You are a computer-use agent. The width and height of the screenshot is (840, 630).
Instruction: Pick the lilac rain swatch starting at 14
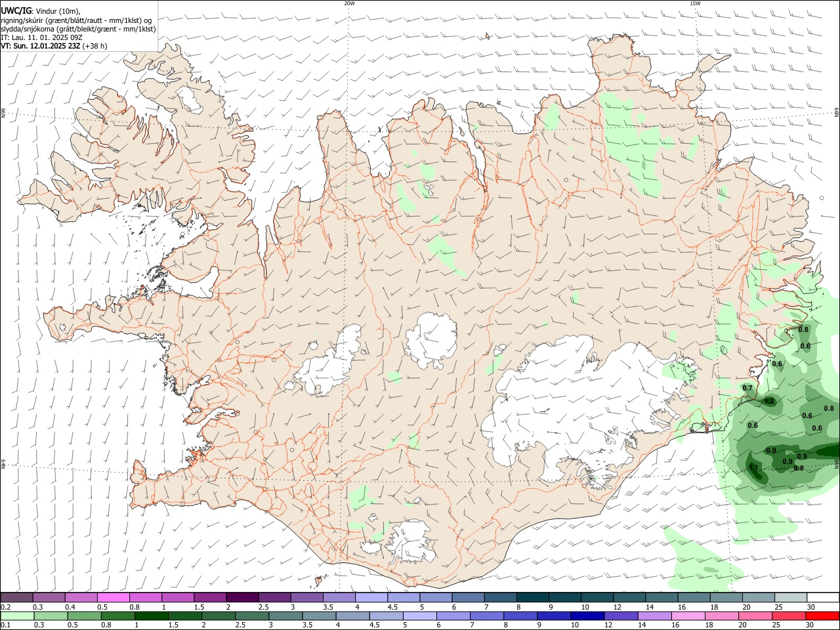[654, 616]
